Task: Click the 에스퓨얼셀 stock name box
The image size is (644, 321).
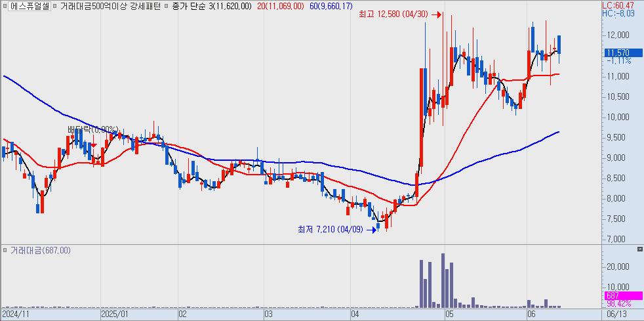Action: pos(29,6)
